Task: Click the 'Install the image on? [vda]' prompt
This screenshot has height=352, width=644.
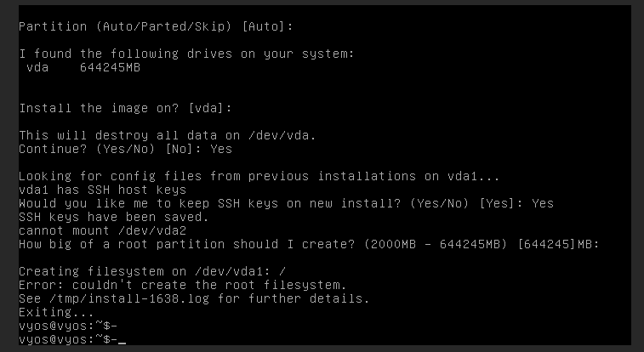Action: coord(125,108)
